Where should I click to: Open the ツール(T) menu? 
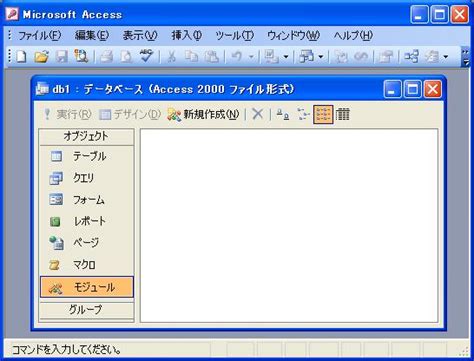pyautogui.click(x=234, y=35)
